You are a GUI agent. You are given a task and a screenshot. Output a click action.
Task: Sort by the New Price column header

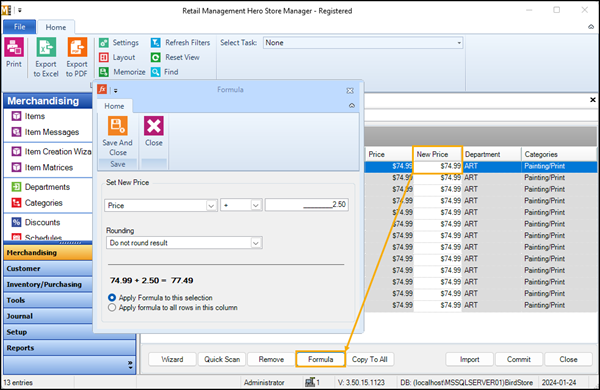(437, 154)
